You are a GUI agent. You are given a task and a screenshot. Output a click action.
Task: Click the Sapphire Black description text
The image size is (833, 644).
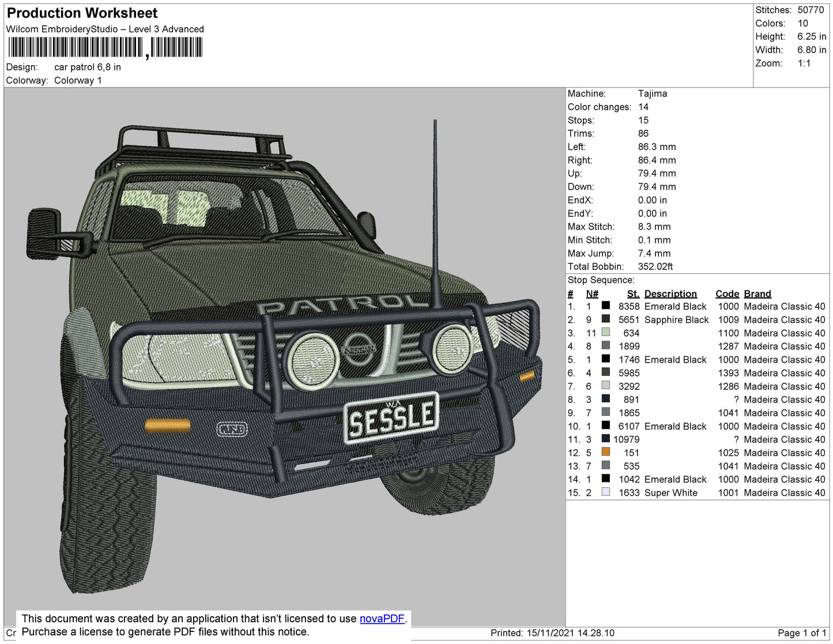point(676,319)
